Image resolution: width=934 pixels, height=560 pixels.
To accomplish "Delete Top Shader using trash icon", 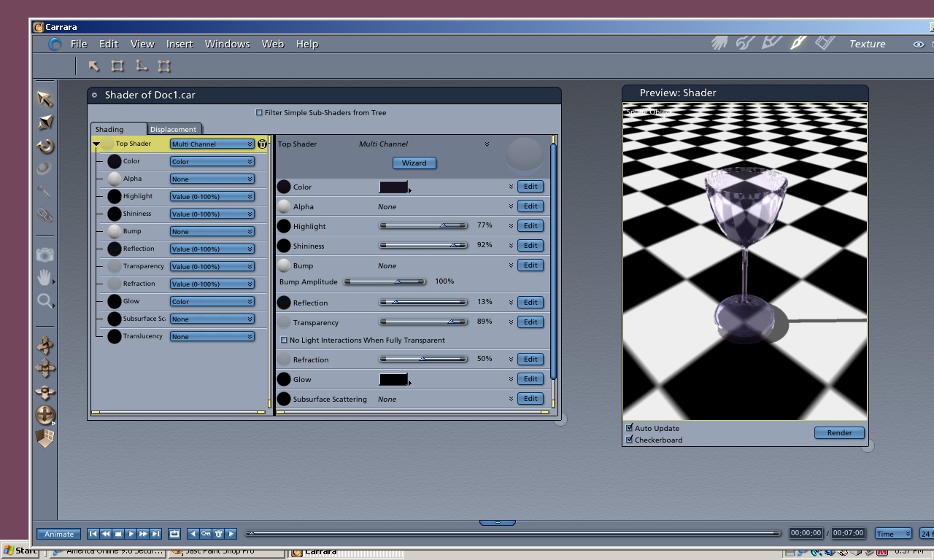I will point(262,144).
